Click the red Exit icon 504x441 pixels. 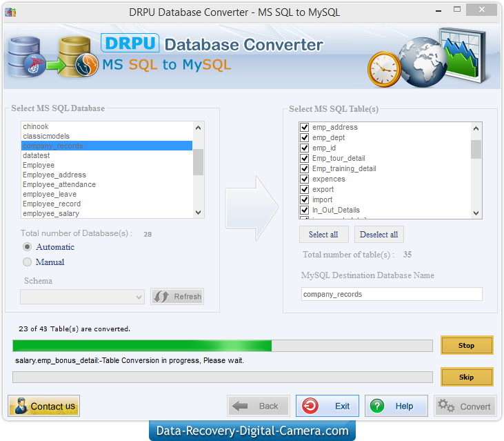310,406
